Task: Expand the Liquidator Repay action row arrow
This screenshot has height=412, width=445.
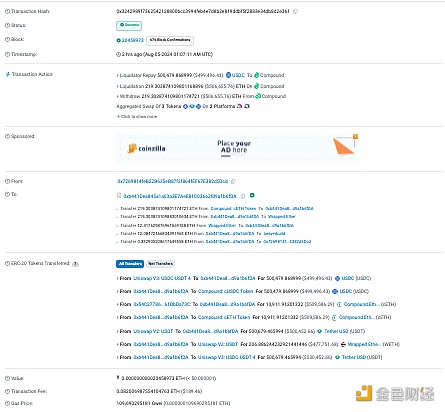Action: tap(117, 76)
